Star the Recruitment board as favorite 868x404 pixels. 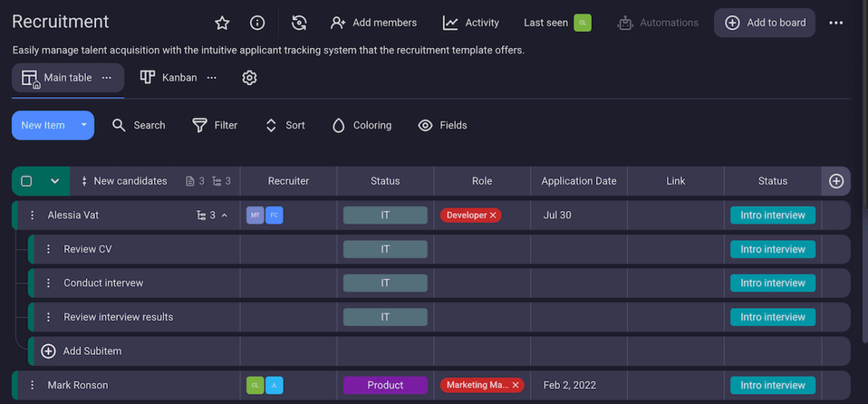pos(222,23)
